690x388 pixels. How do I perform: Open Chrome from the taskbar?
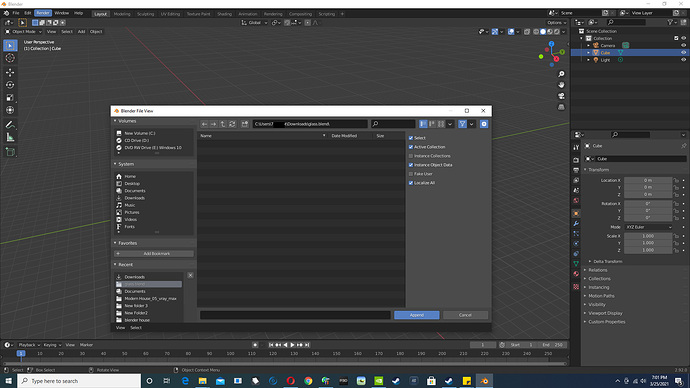point(308,381)
